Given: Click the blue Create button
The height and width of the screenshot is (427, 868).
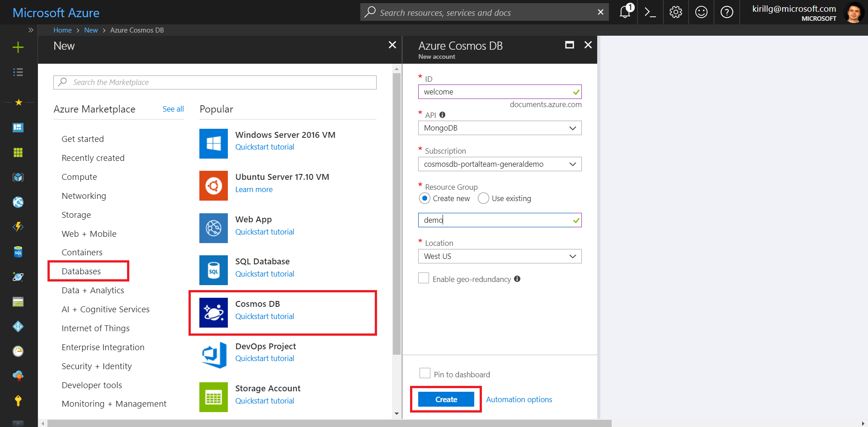Looking at the screenshot, I should tap(446, 399).
